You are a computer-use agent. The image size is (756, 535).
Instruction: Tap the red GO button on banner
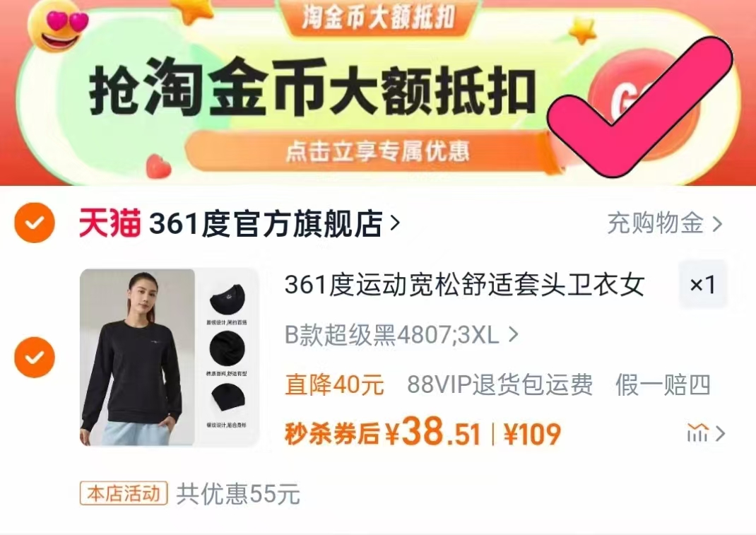[x=644, y=104]
